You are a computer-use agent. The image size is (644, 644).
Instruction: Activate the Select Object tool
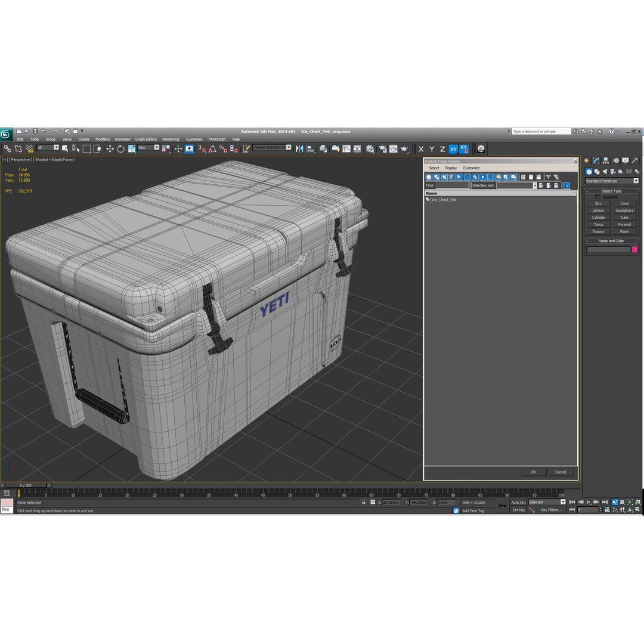coord(65,148)
